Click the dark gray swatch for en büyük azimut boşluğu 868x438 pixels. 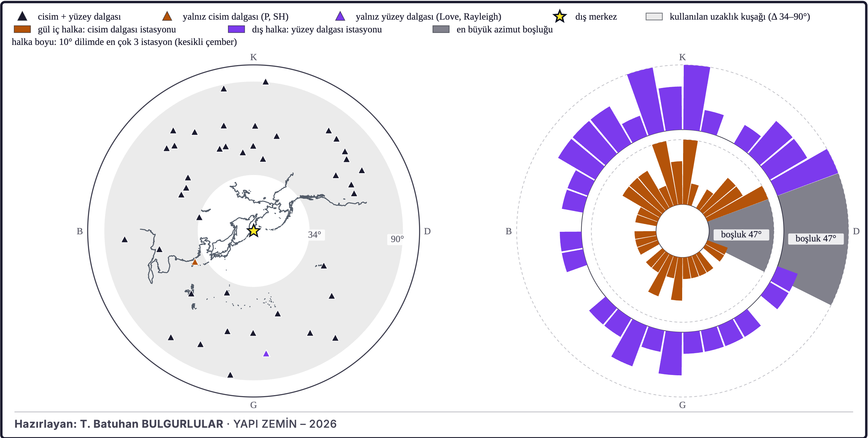point(441,29)
